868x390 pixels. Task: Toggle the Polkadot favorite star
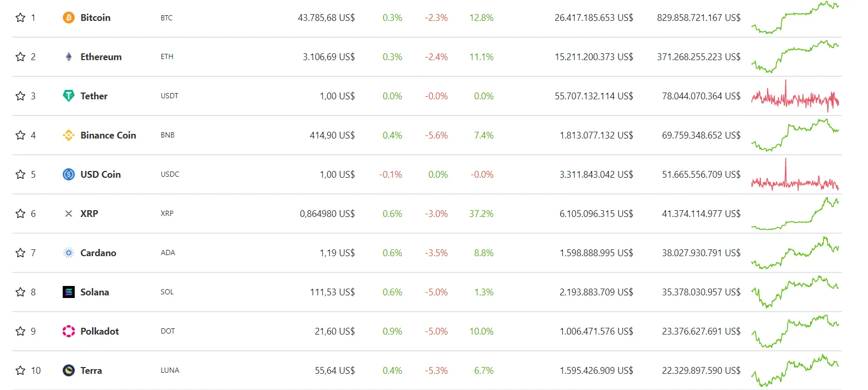[20, 331]
